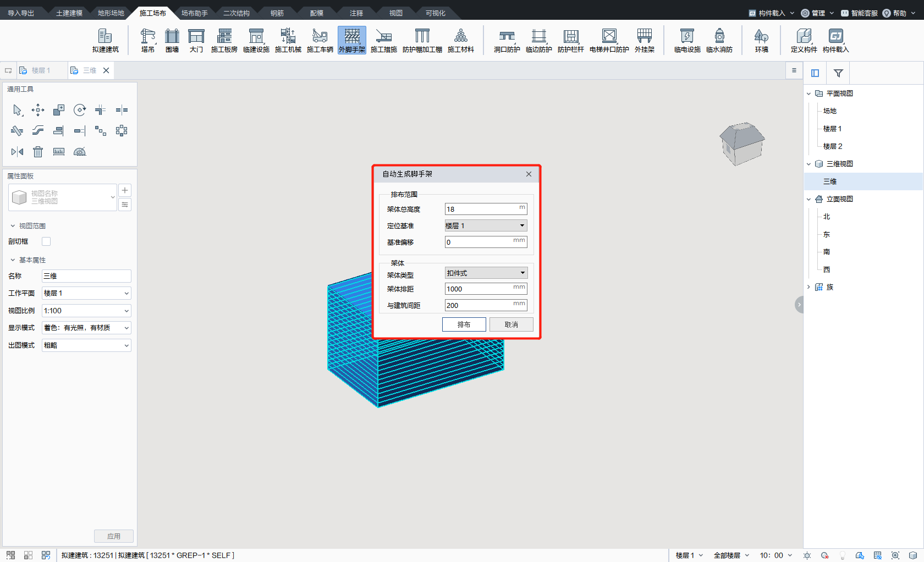Click the 定义构件 icon

click(x=804, y=41)
